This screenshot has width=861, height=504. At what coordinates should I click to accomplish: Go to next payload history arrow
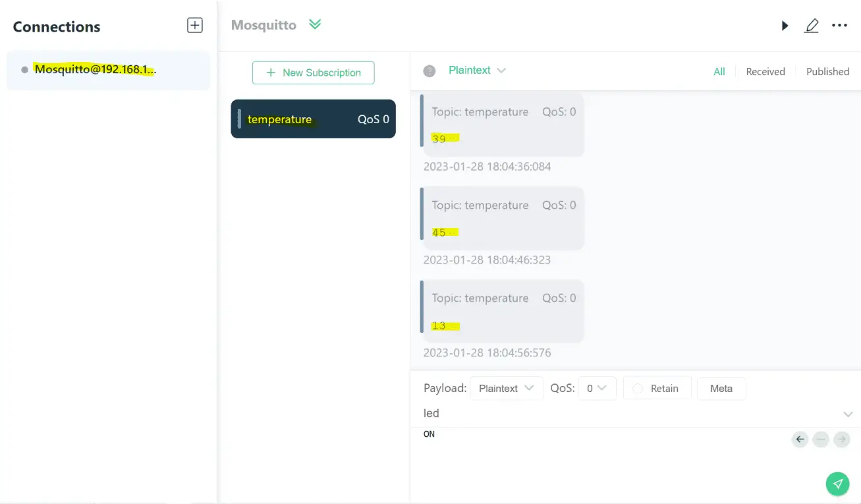pyautogui.click(x=842, y=439)
